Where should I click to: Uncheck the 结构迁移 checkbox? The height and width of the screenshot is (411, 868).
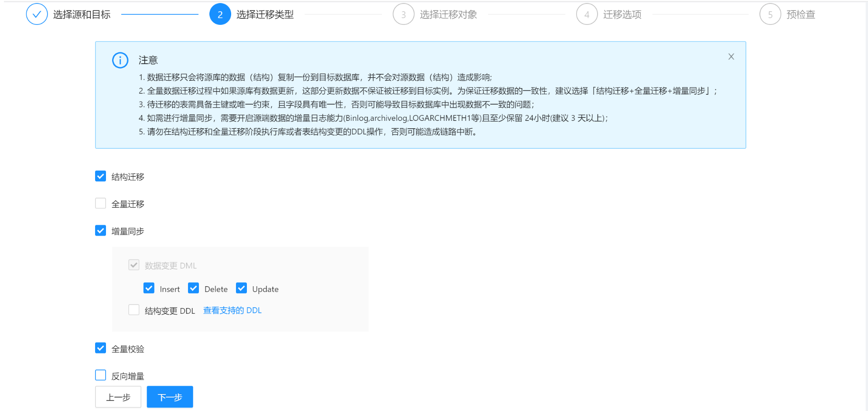pyautogui.click(x=100, y=176)
